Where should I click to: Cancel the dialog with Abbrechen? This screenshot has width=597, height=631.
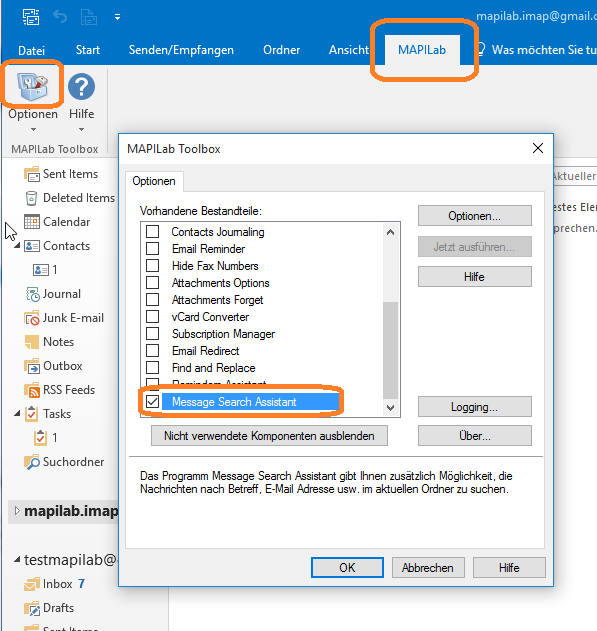[x=428, y=568]
